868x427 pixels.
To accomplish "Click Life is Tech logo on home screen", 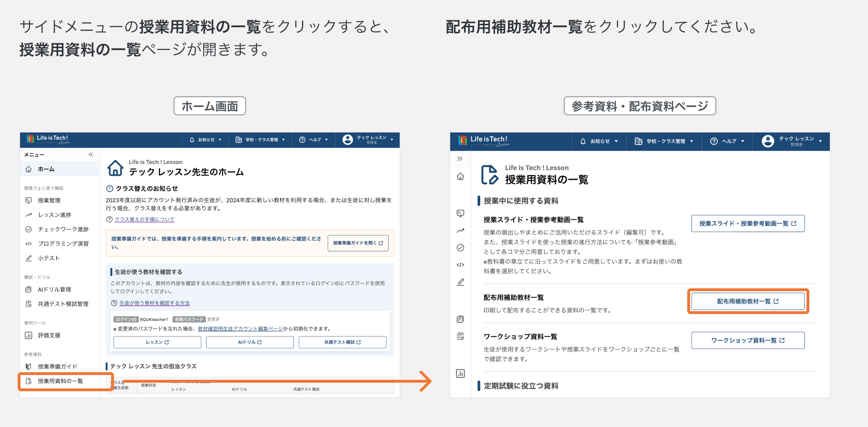I will pos(48,139).
